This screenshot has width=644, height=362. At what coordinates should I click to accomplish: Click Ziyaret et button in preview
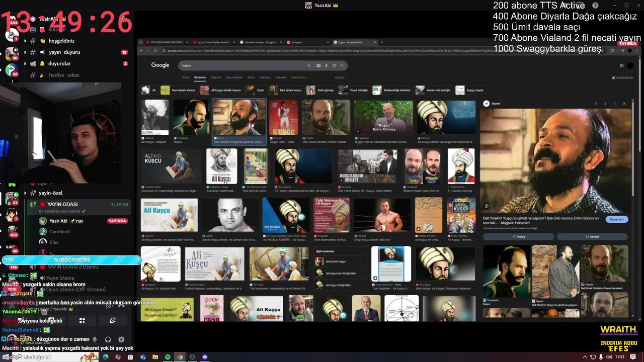pyautogui.click(x=617, y=219)
